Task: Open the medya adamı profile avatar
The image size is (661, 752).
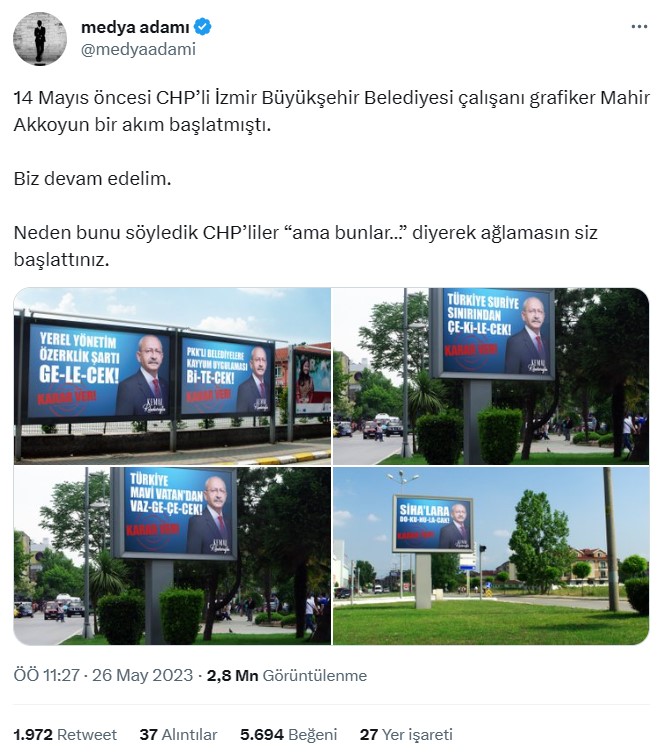Action: tap(40, 38)
